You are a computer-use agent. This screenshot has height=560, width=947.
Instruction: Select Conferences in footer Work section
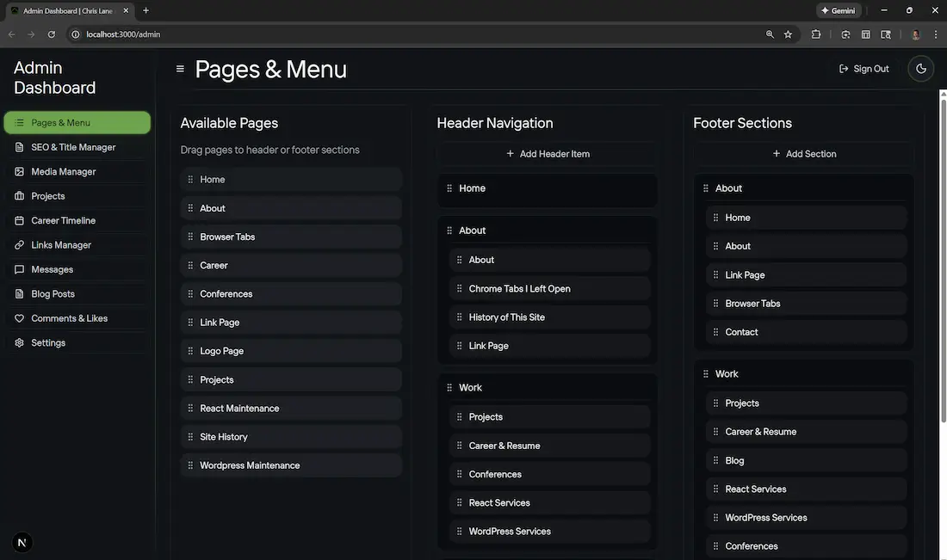pos(807,546)
